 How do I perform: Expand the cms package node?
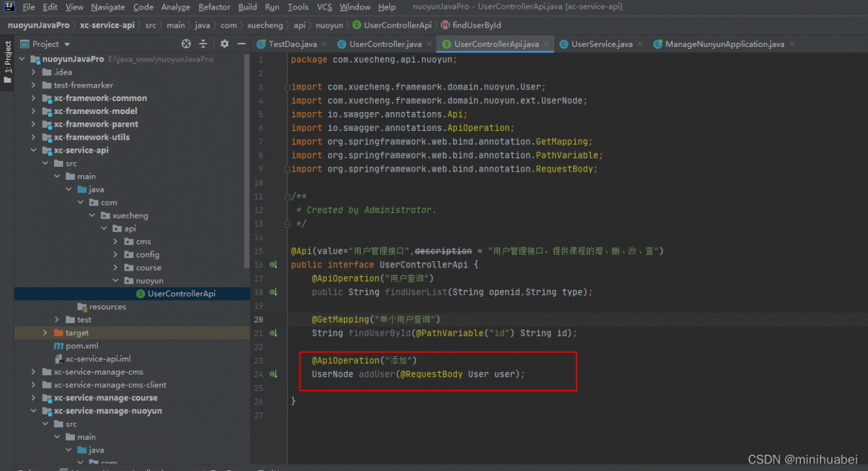[115, 242]
